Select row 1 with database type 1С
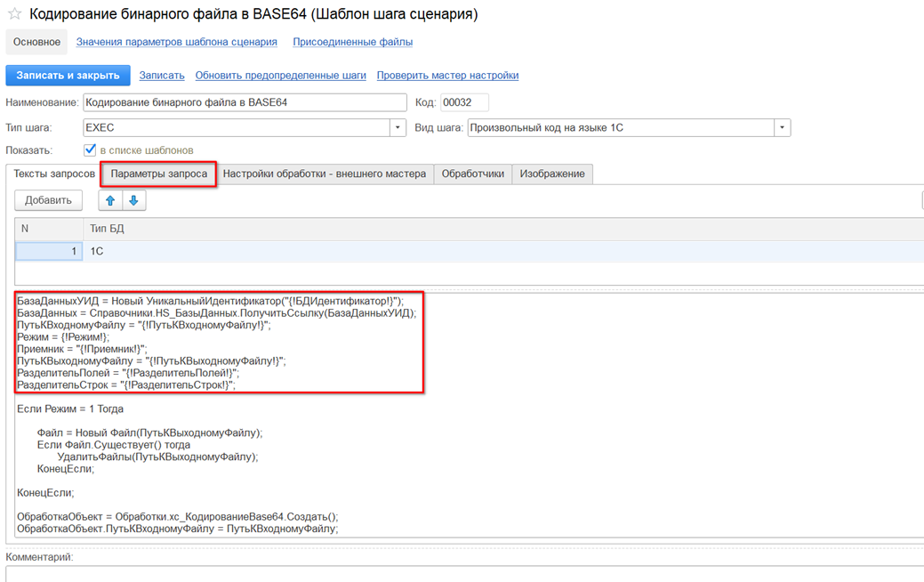This screenshot has width=924, height=582. tap(469, 251)
